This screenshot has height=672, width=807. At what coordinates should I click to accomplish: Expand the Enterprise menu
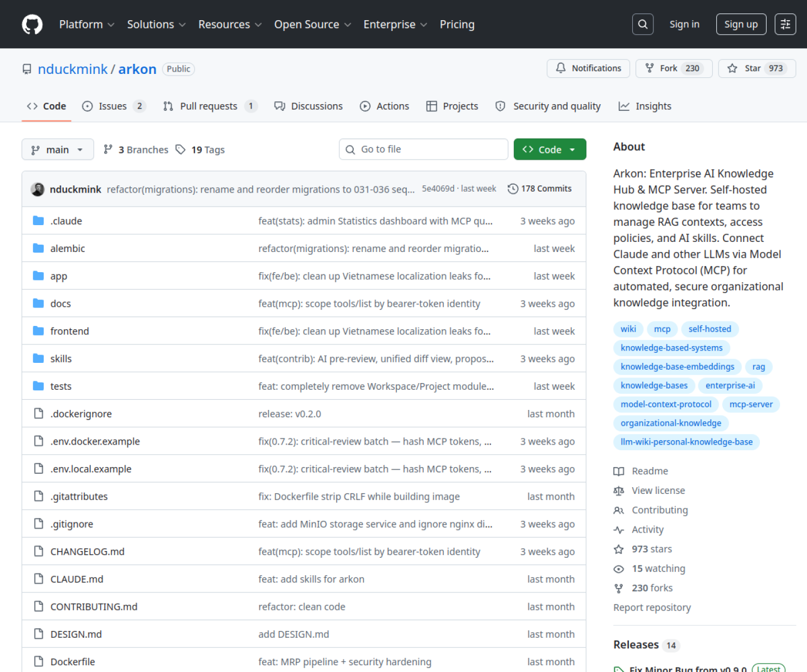point(395,24)
